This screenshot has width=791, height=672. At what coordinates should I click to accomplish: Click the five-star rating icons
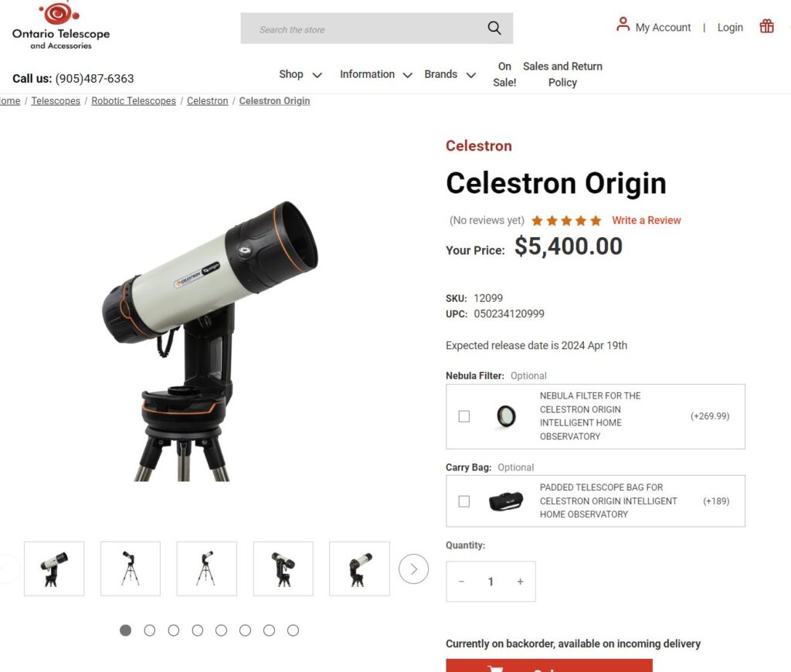pyautogui.click(x=566, y=220)
